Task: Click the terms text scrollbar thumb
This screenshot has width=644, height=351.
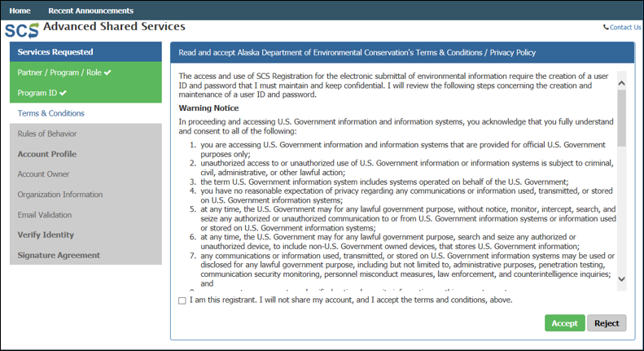Action: pos(621,118)
